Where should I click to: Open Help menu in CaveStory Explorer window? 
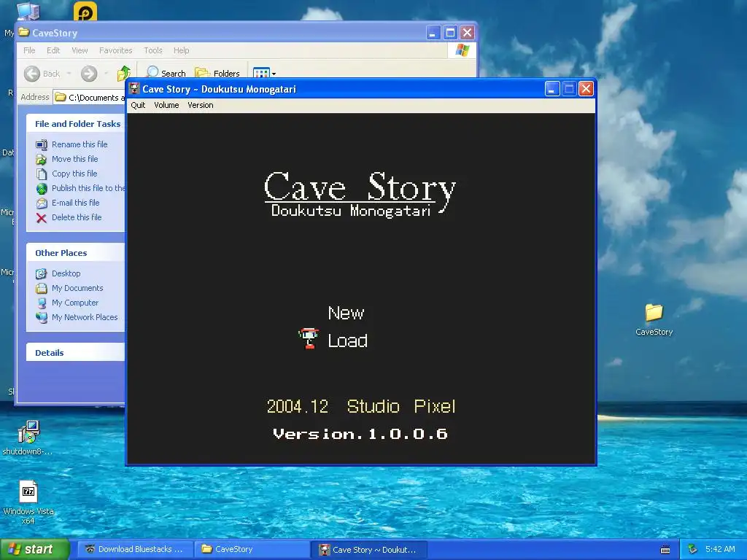click(x=181, y=50)
